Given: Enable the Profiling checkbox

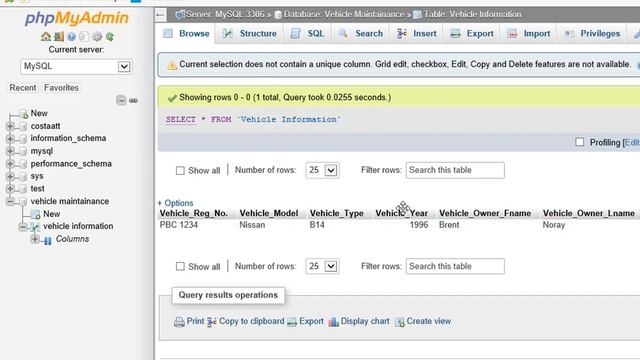Looking at the screenshot, I should coord(580,142).
